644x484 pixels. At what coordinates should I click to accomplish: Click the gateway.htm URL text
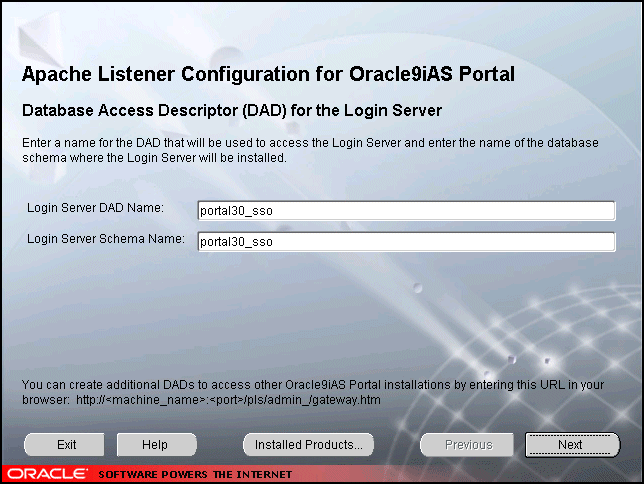(x=228, y=400)
